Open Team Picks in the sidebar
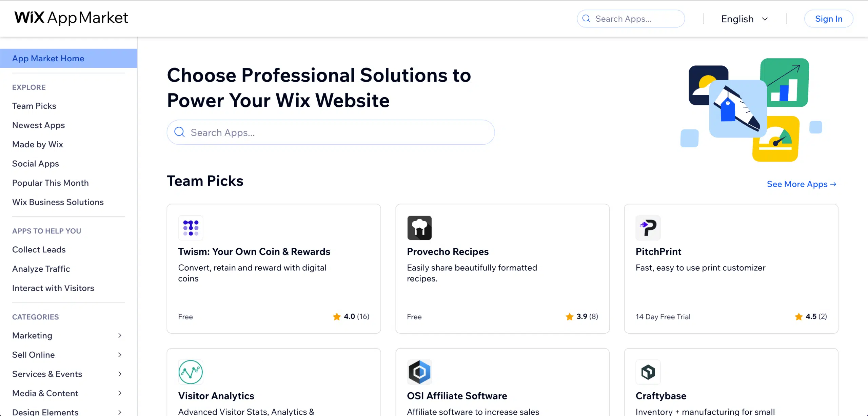The image size is (868, 416). 34,106
